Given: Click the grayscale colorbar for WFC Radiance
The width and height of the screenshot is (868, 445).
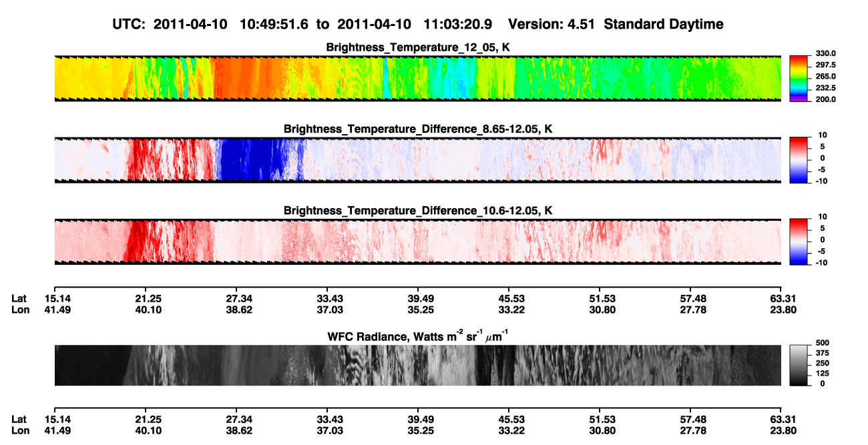Looking at the screenshot, I should (799, 366).
